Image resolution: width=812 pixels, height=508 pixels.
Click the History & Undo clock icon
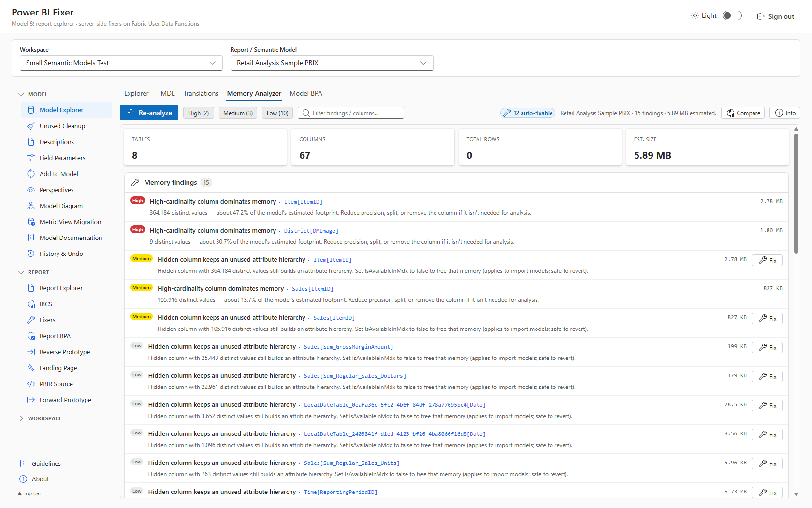click(31, 254)
